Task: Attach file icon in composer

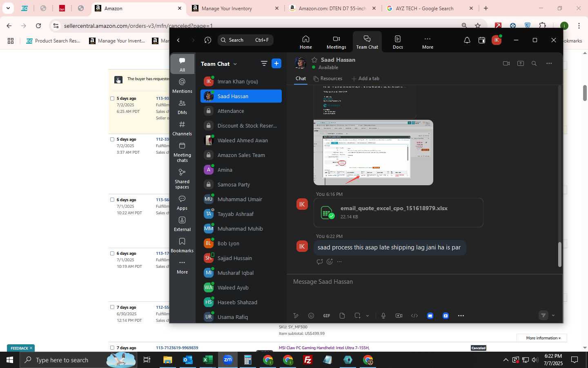Action: (x=342, y=316)
